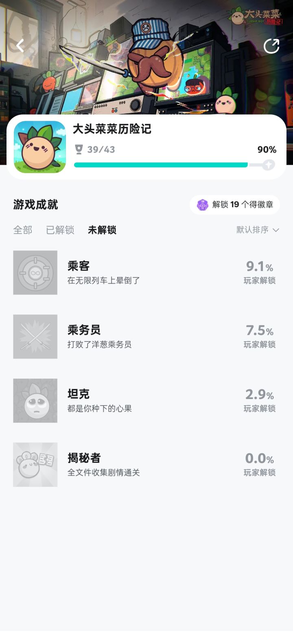The width and height of the screenshot is (293, 644).
Task: Tap the share icon at top right
Action: [x=271, y=46]
